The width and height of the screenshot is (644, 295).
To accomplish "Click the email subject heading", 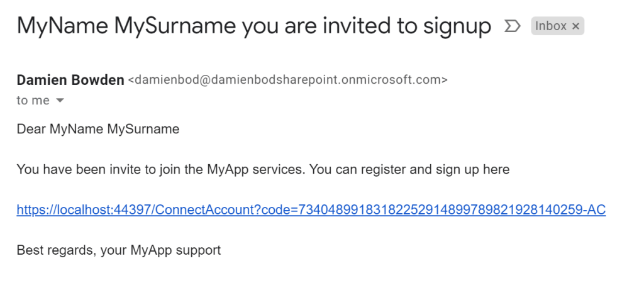I will point(253,26).
